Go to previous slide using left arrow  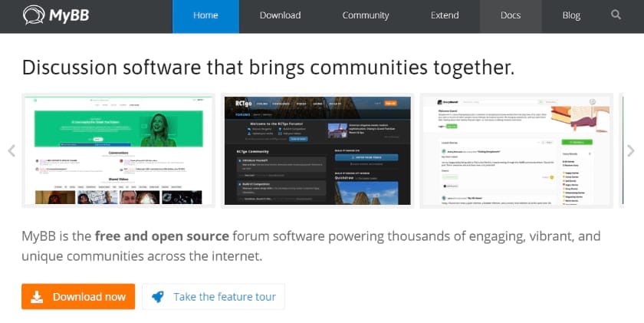(x=11, y=151)
